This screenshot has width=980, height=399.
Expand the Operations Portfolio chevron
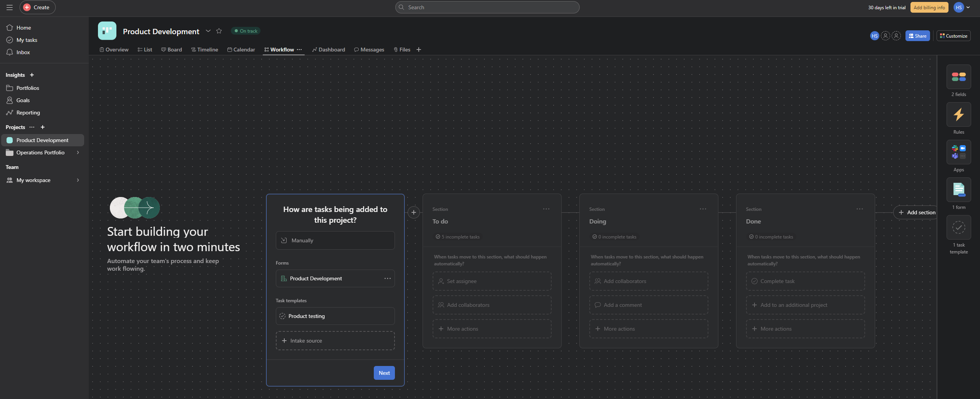click(78, 152)
